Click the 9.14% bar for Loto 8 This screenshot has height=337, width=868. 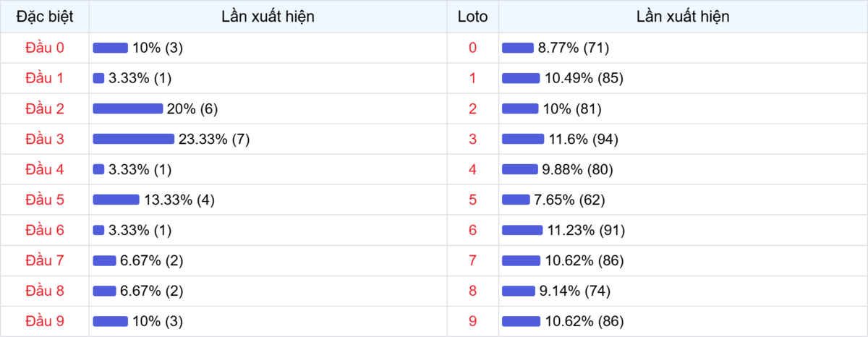coord(518,291)
